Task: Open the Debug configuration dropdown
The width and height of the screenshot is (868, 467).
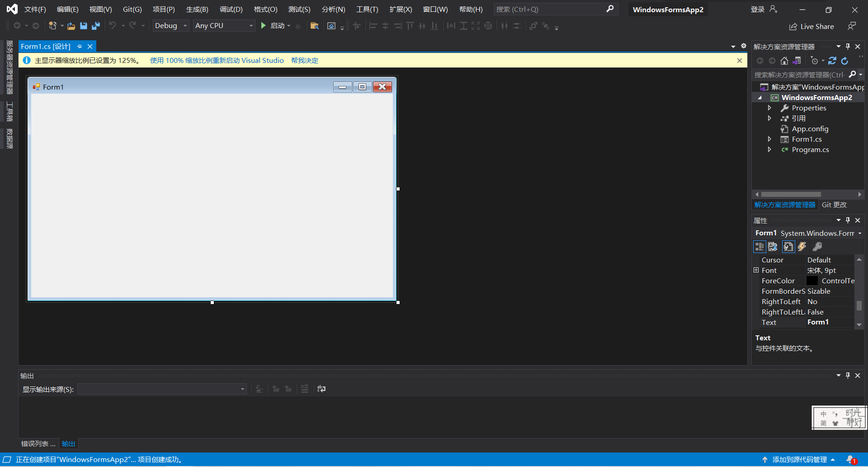Action: (x=184, y=26)
